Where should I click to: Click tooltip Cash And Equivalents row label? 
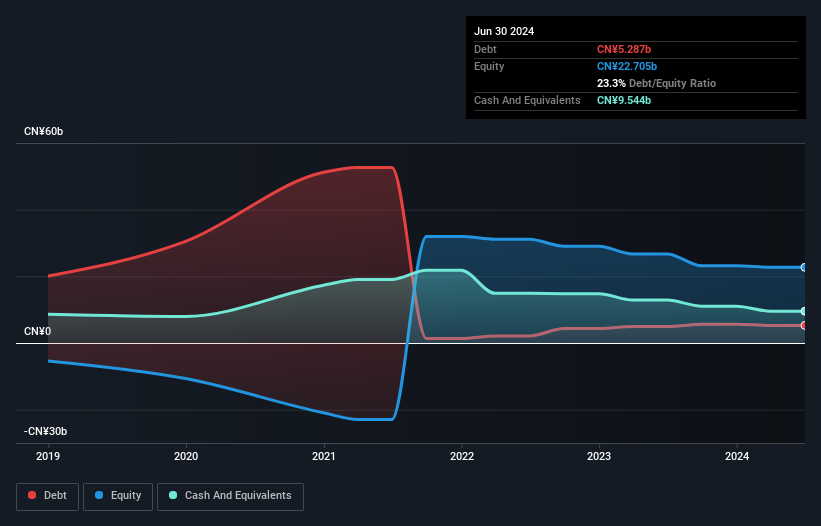527,100
